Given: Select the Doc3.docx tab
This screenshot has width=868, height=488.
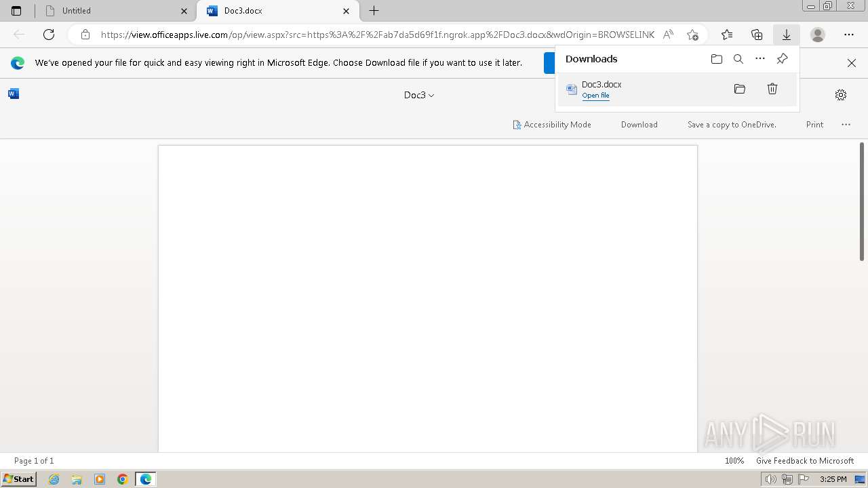Looking at the screenshot, I should pos(278,11).
